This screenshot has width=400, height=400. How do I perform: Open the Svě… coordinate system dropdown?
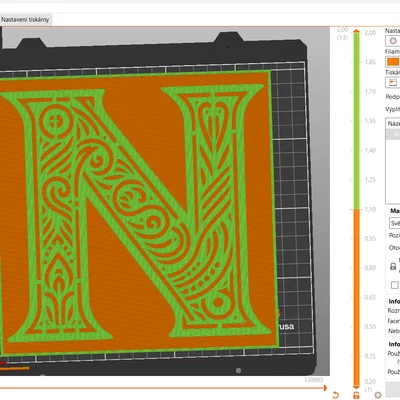395,223
